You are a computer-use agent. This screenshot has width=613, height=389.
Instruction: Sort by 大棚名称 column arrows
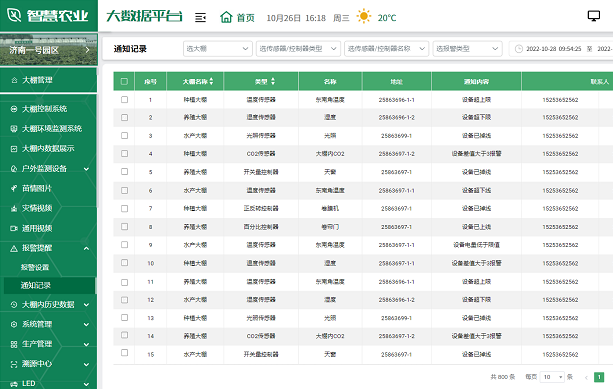coord(212,81)
